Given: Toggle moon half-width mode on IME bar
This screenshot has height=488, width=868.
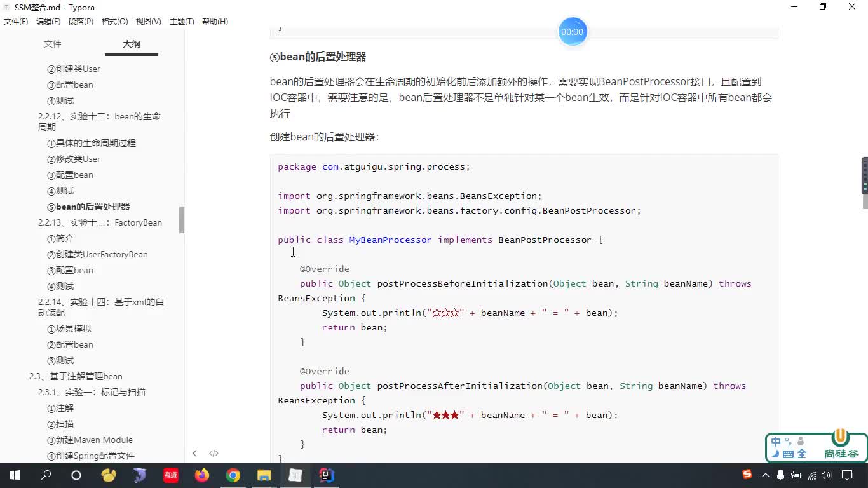Looking at the screenshot, I should [776, 454].
